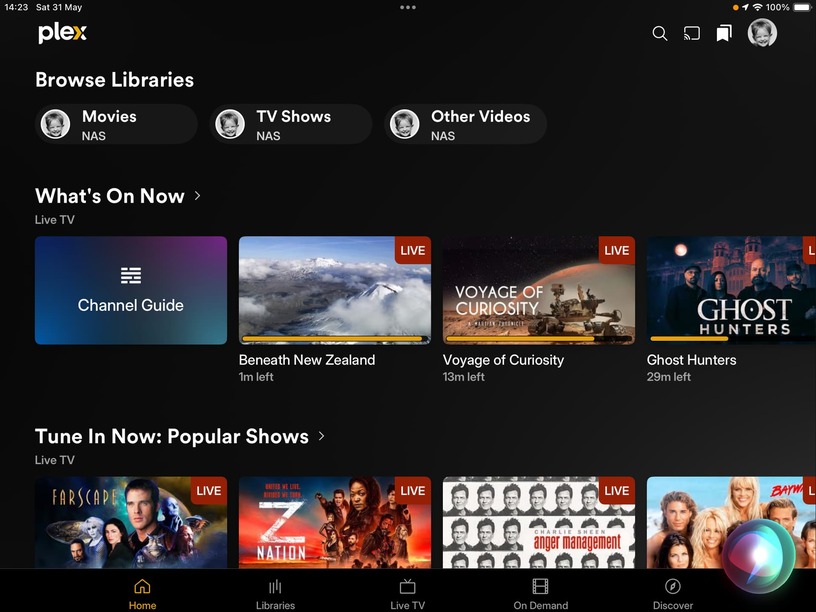Switch to the Home tab label
The image size is (816, 612).
pyautogui.click(x=142, y=605)
